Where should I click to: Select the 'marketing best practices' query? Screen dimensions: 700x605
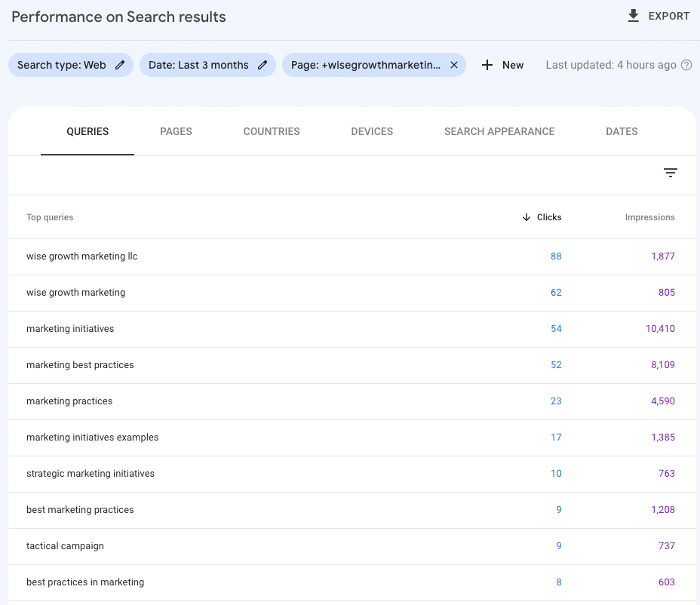point(80,365)
